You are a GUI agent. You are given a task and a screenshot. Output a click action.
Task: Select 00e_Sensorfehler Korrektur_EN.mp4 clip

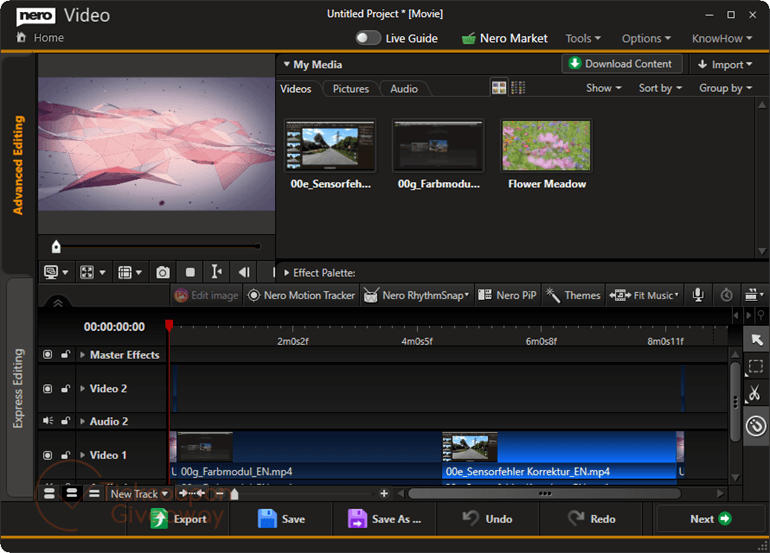pyautogui.click(x=559, y=455)
